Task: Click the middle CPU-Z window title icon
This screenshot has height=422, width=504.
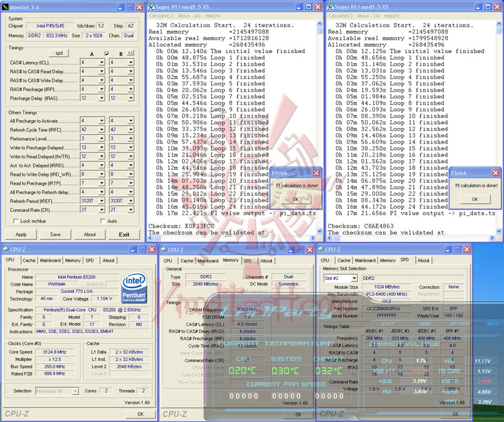Action: click(163, 249)
